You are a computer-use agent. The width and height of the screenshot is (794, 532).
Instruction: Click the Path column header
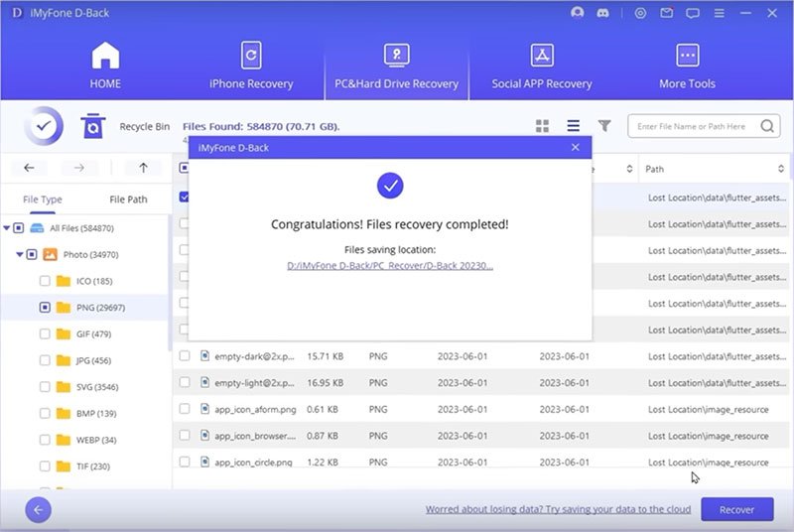pos(654,169)
